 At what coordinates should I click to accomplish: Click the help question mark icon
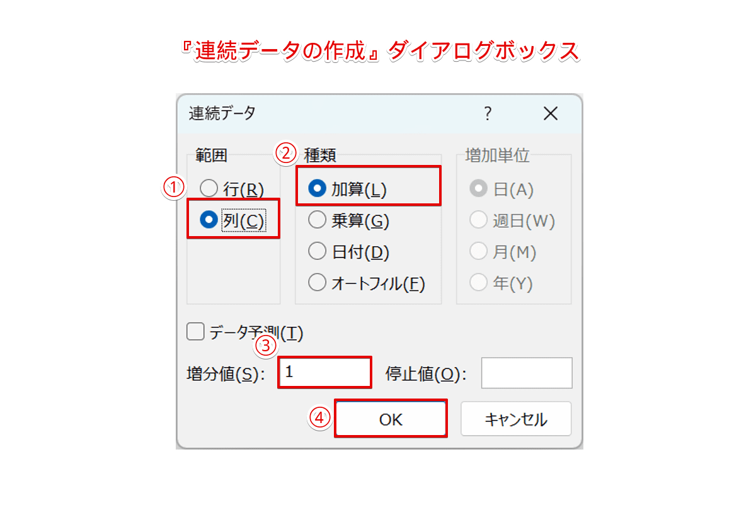487,113
